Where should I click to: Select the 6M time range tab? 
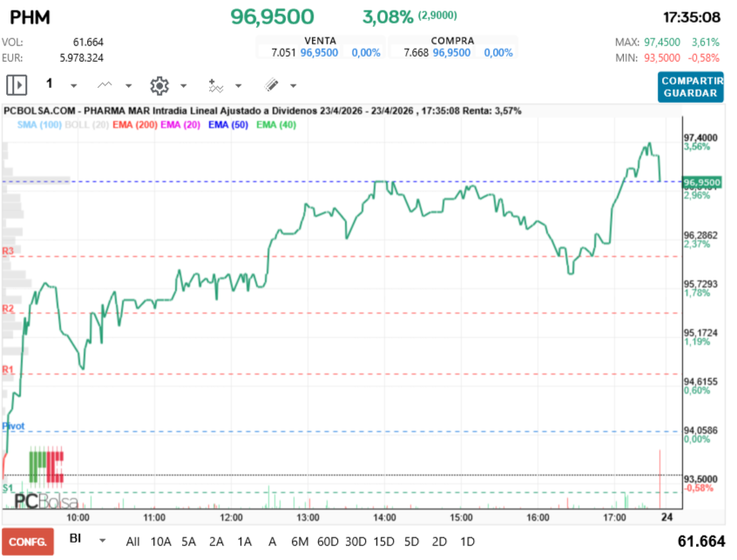pyautogui.click(x=300, y=541)
